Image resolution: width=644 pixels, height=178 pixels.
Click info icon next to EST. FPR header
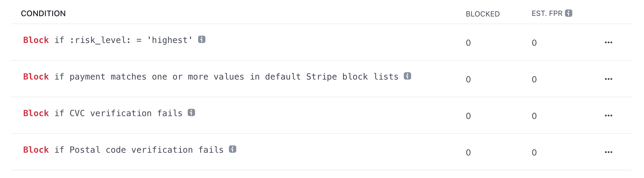pos(568,13)
